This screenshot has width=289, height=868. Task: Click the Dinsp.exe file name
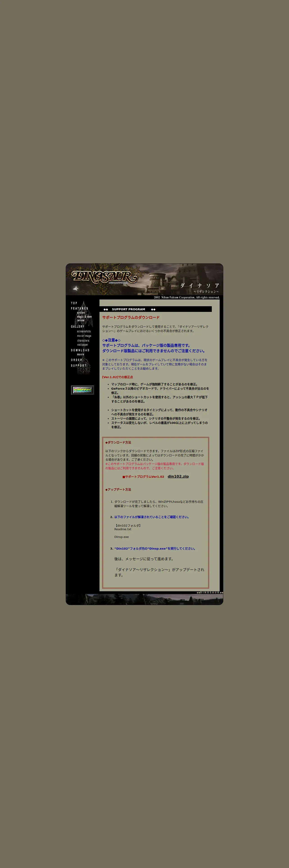122,537
